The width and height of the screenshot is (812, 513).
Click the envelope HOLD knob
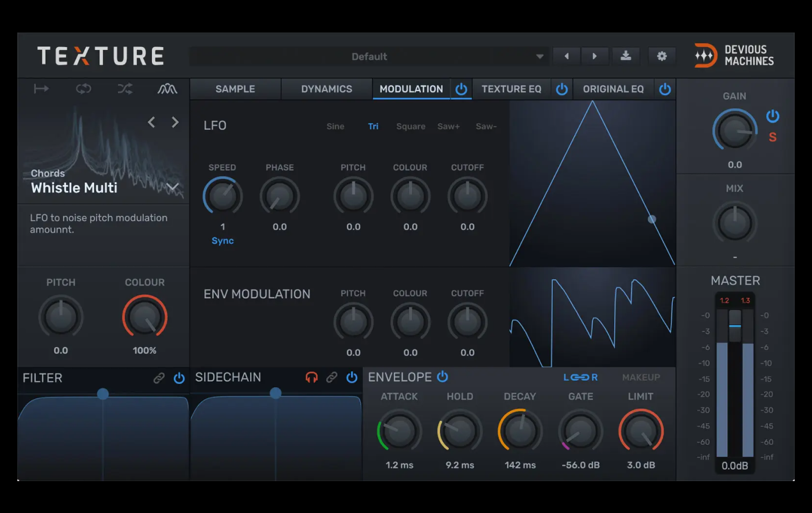pos(460,431)
